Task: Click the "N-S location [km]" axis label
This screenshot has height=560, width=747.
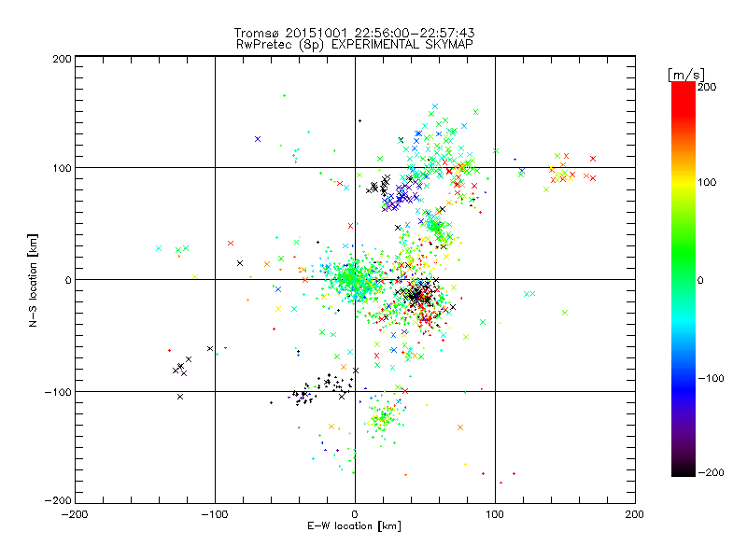Action: coord(33,280)
